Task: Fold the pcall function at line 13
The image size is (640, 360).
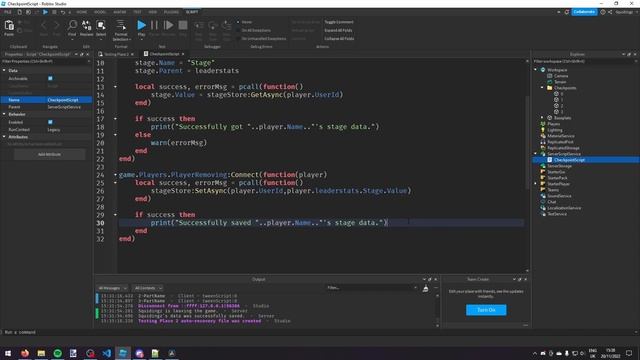Action: [x=115, y=87]
